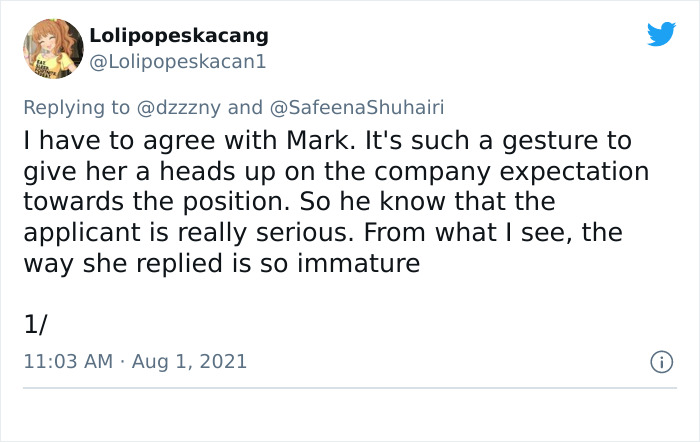Image resolution: width=700 pixels, height=442 pixels.
Task: Click the word 'serious' in the tweet
Action: (302, 233)
